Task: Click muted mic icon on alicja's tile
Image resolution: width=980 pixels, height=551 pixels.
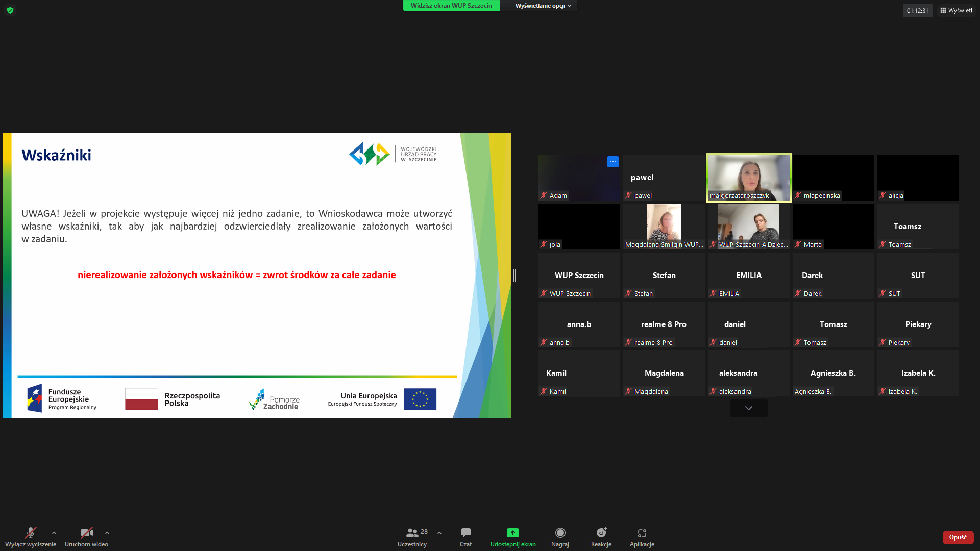Action: pos(883,196)
